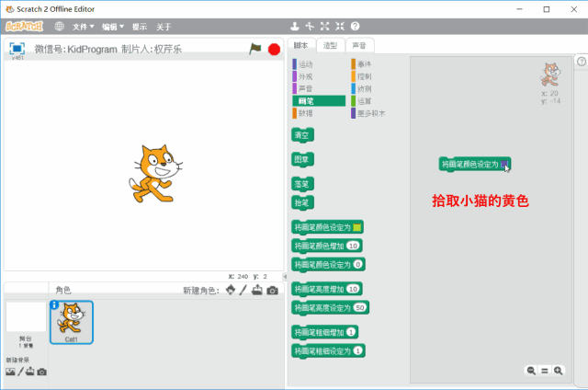Select the 控制 block category
This screenshot has height=390, width=588.
pyautogui.click(x=365, y=76)
